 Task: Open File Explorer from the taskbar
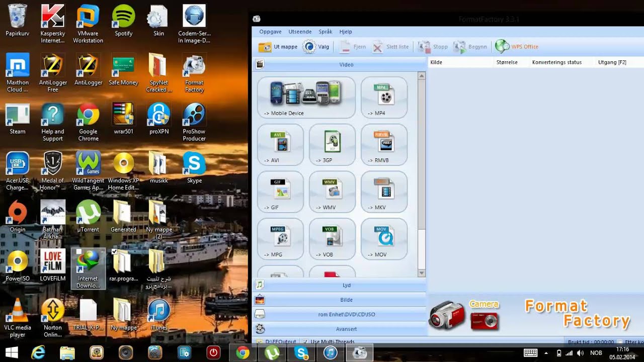(67, 352)
